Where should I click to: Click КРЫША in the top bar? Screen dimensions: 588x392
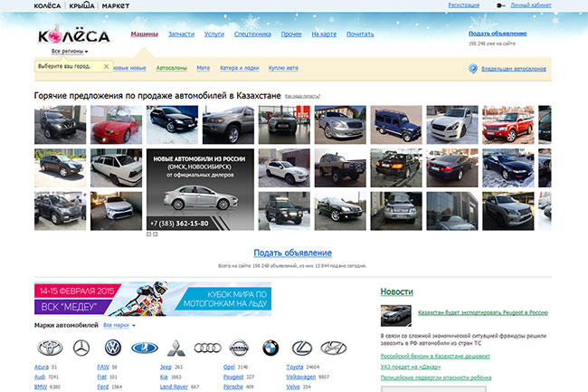pos(81,5)
